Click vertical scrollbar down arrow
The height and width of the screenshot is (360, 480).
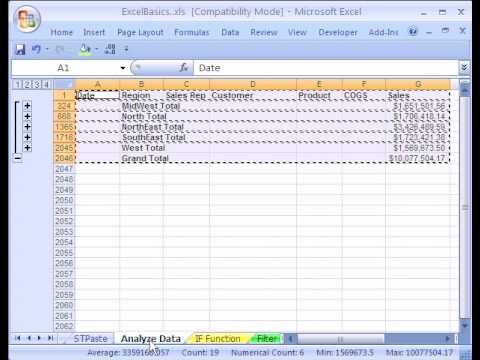(x=465, y=325)
